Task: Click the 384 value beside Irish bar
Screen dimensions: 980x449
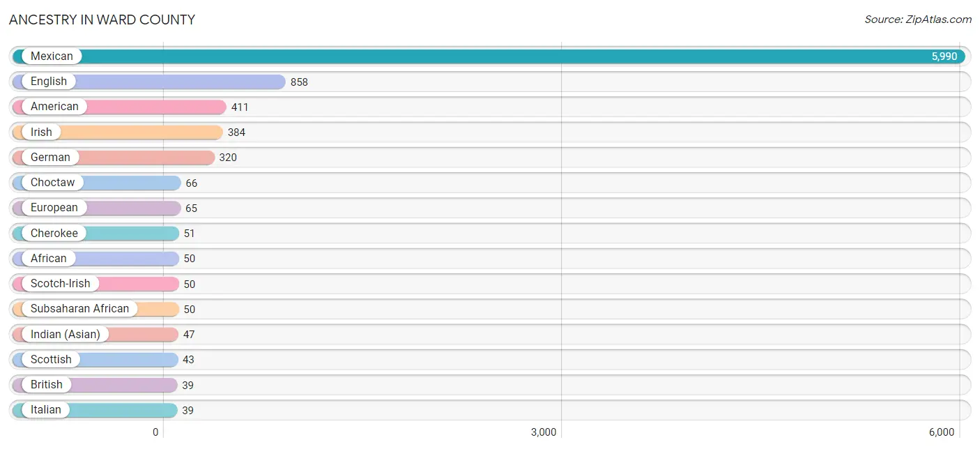Action: click(x=236, y=132)
